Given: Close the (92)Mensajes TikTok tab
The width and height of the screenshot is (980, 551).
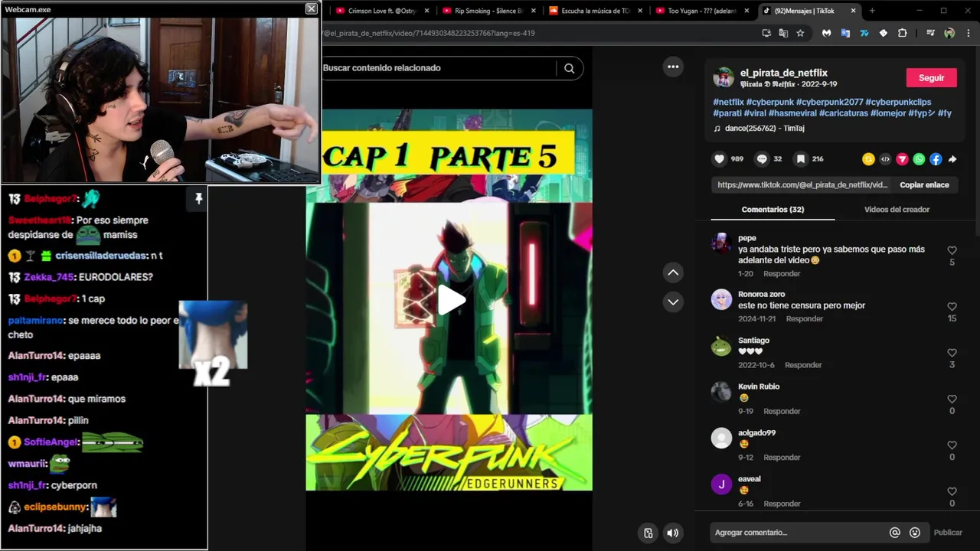Looking at the screenshot, I should pyautogui.click(x=853, y=11).
